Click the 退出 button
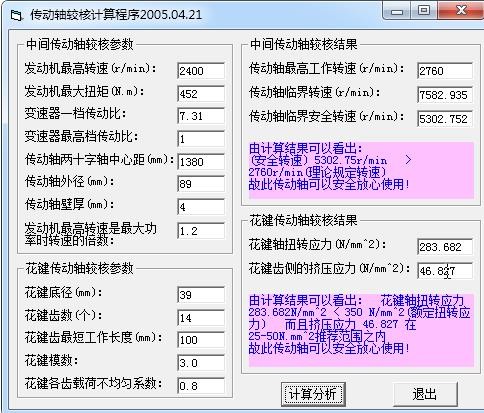Image resolution: width=484 pixels, height=413 pixels. pyautogui.click(x=425, y=394)
